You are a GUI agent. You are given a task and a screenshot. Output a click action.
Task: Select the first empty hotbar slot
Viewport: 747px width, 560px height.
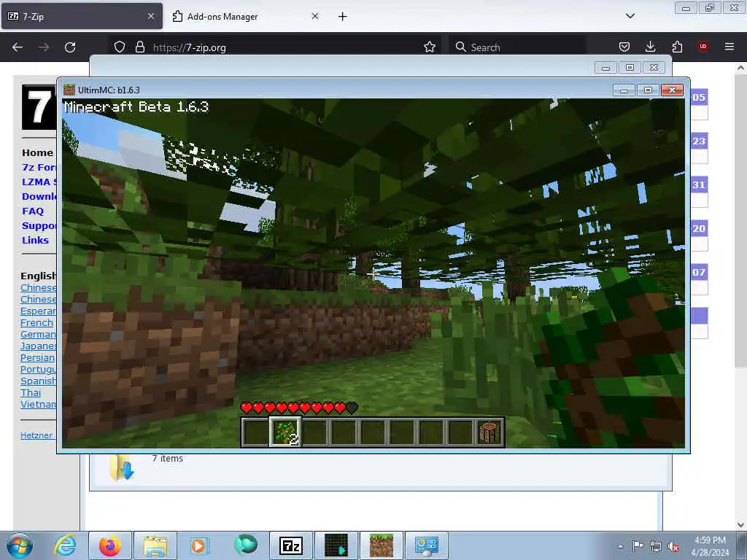click(x=255, y=432)
